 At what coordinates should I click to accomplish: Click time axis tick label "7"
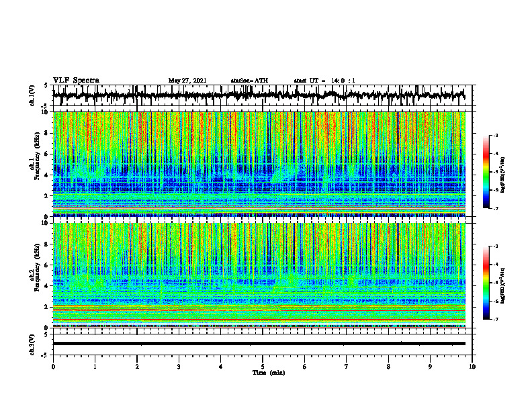click(347, 367)
